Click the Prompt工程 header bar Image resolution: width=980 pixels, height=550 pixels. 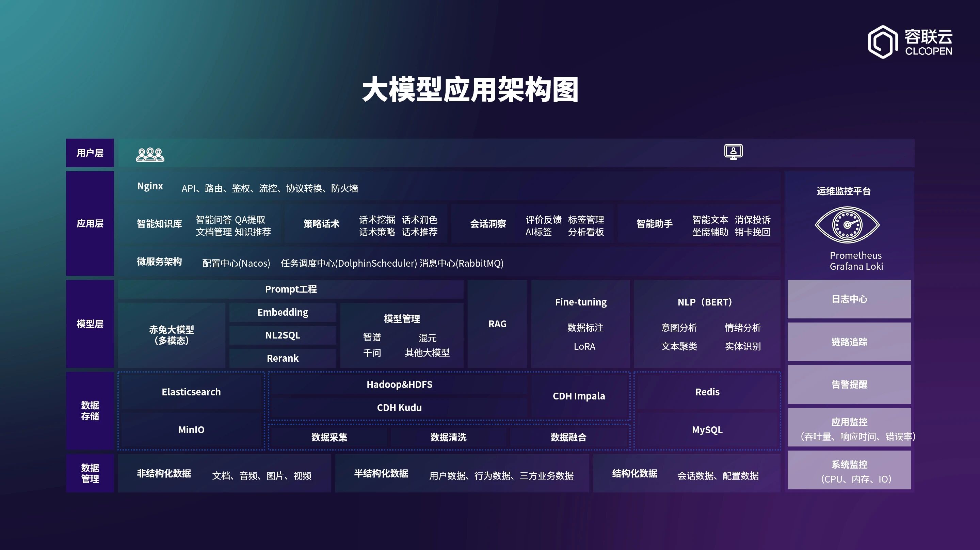291,289
